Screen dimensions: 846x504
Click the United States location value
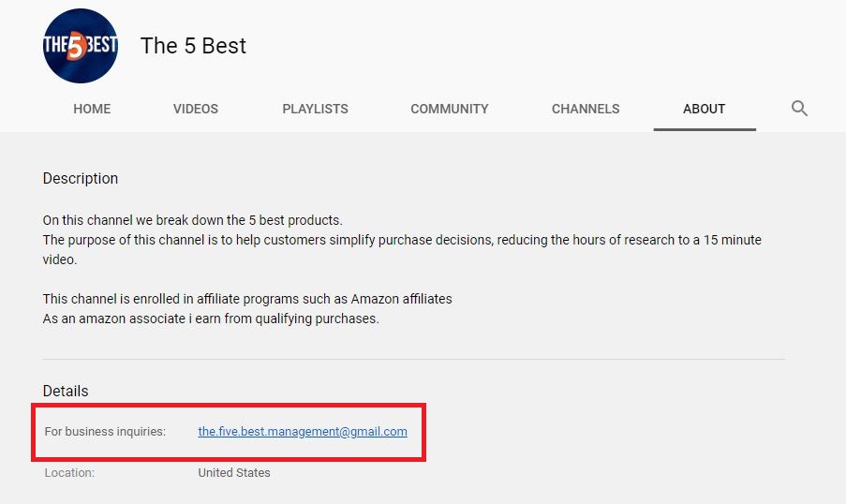(x=234, y=473)
